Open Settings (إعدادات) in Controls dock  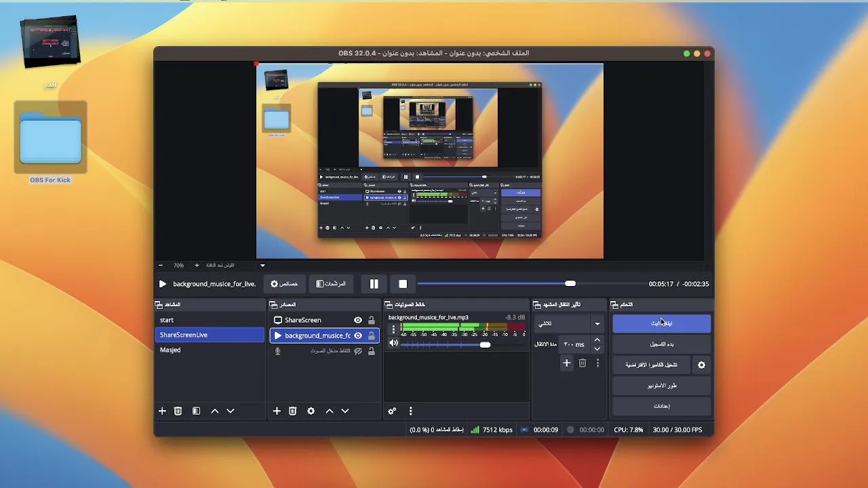pos(662,406)
